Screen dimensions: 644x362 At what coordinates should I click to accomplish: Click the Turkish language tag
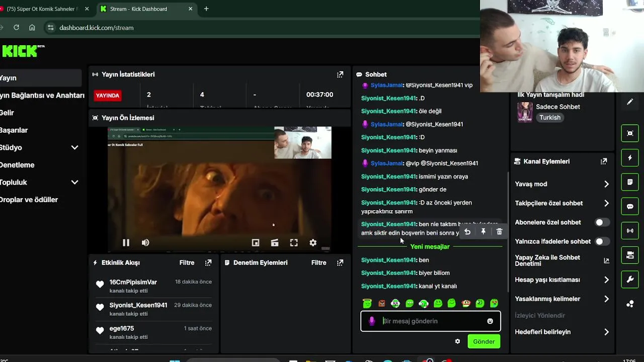[549, 118]
